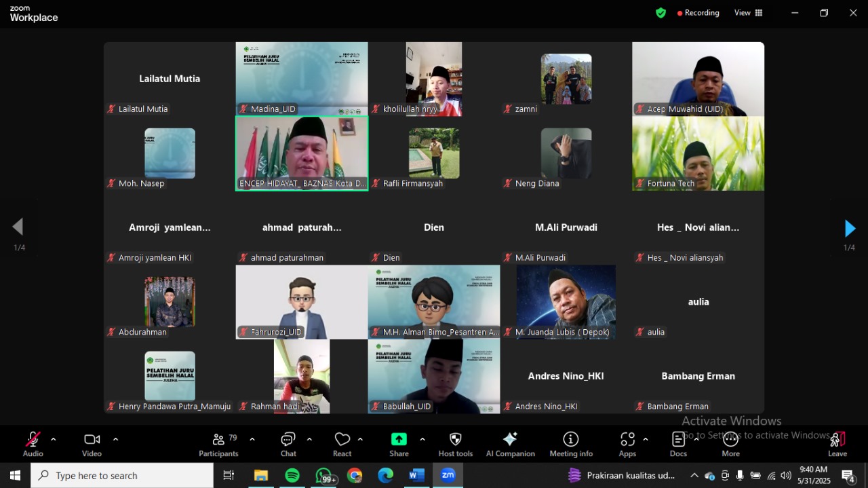Open WhatsApp from taskbar
Viewport: 868px width, 488px height.
pyautogui.click(x=323, y=475)
